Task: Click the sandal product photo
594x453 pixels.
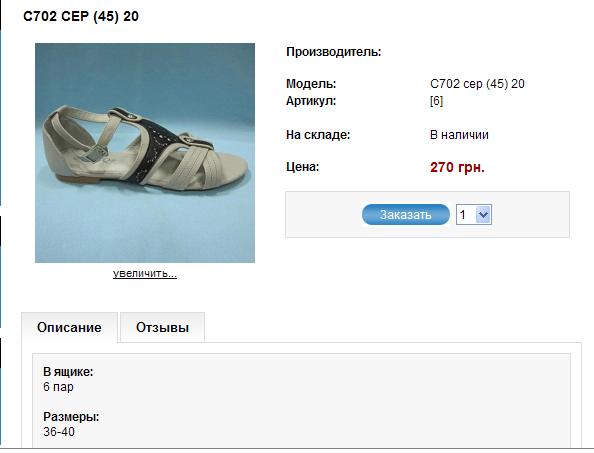Action: (x=145, y=153)
